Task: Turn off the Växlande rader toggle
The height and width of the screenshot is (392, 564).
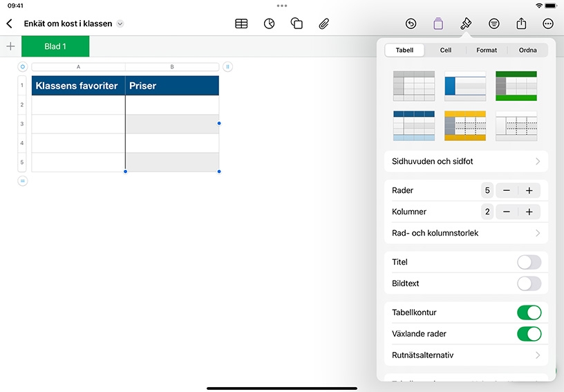Action: (x=529, y=334)
